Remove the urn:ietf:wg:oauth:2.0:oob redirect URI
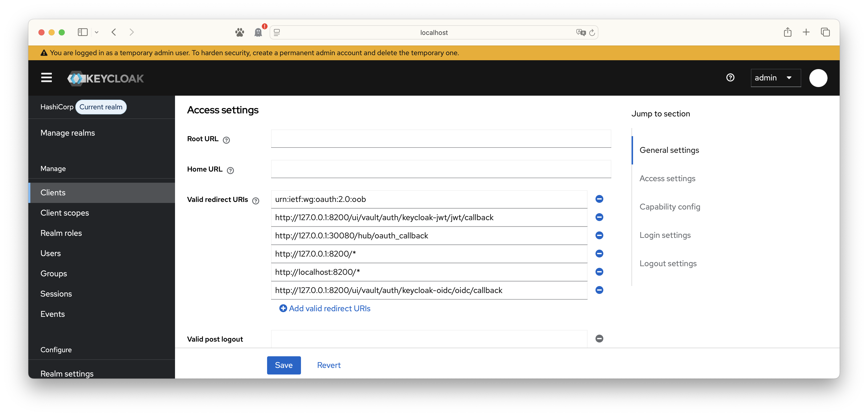Image resolution: width=868 pixels, height=416 pixels. pos(599,199)
